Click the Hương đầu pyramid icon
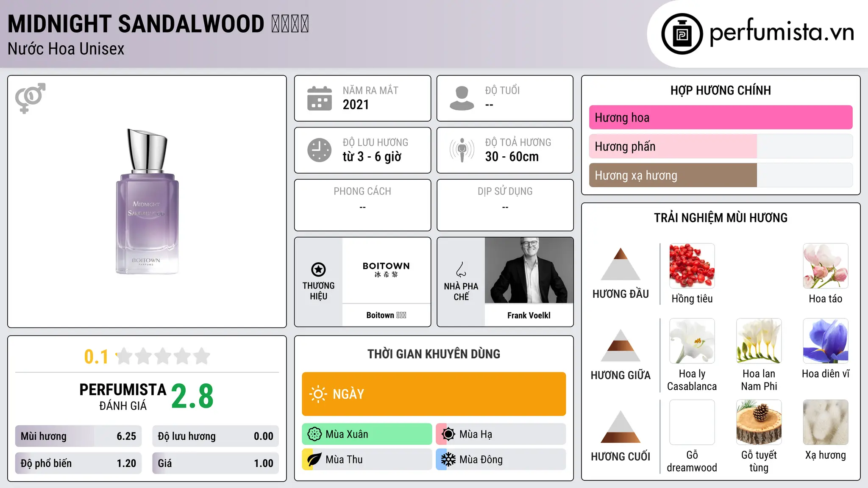The image size is (868, 488). (x=620, y=264)
